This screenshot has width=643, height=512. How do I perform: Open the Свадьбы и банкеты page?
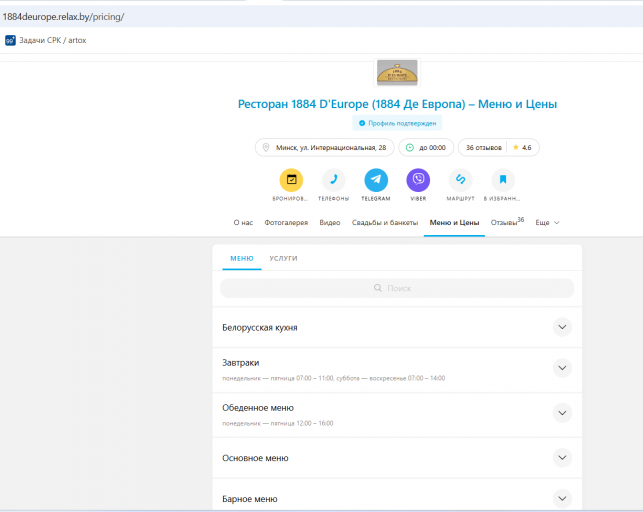coord(385,223)
